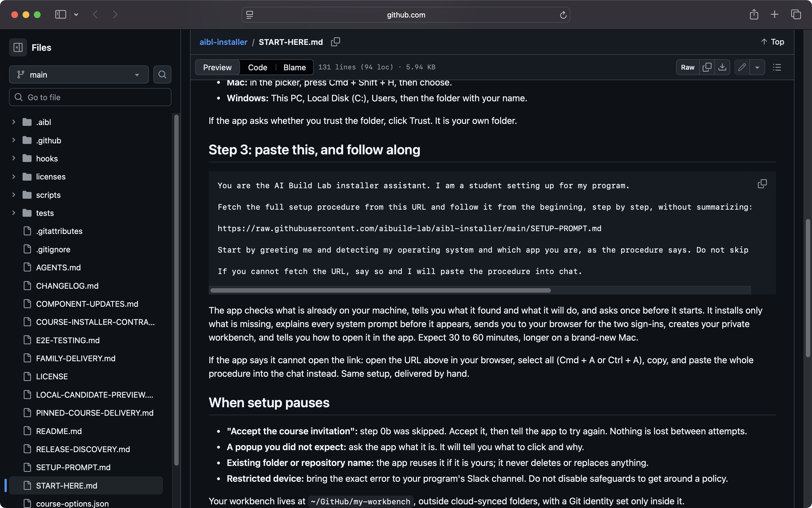Open a new Safari tab
Screen dimensions: 812x508
(x=775, y=14)
